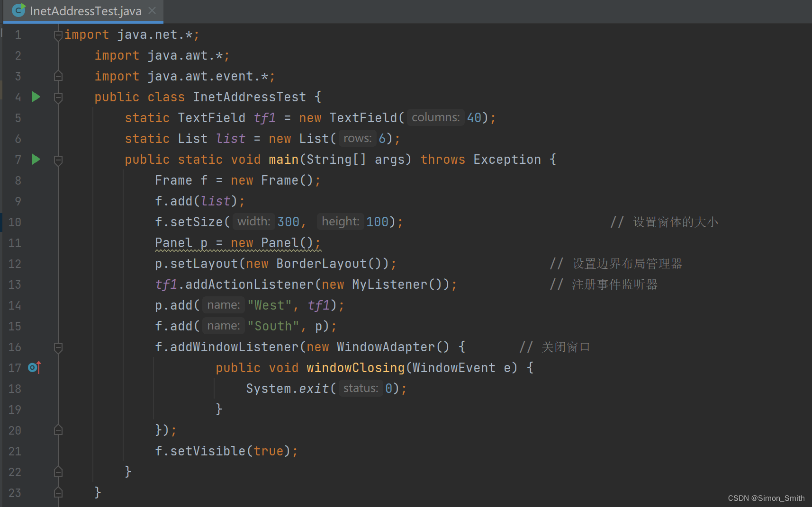This screenshot has height=507, width=812.
Task: Click the class fold-end marker at line 23
Action: pos(58,492)
